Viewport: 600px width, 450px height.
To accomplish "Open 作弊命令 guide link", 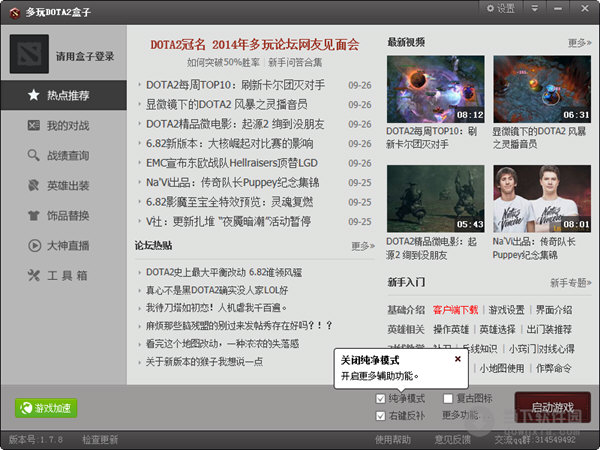I will (554, 368).
